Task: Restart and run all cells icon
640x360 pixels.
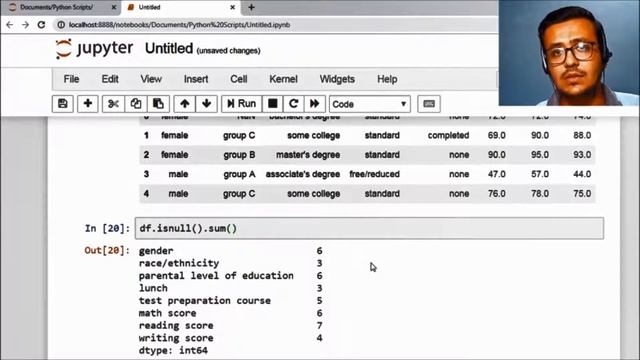Action: point(315,104)
